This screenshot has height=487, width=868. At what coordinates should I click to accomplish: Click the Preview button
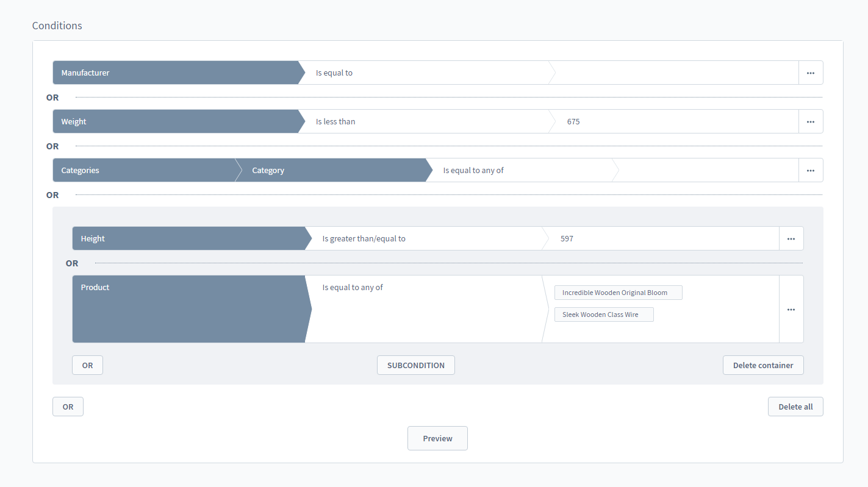tap(437, 438)
